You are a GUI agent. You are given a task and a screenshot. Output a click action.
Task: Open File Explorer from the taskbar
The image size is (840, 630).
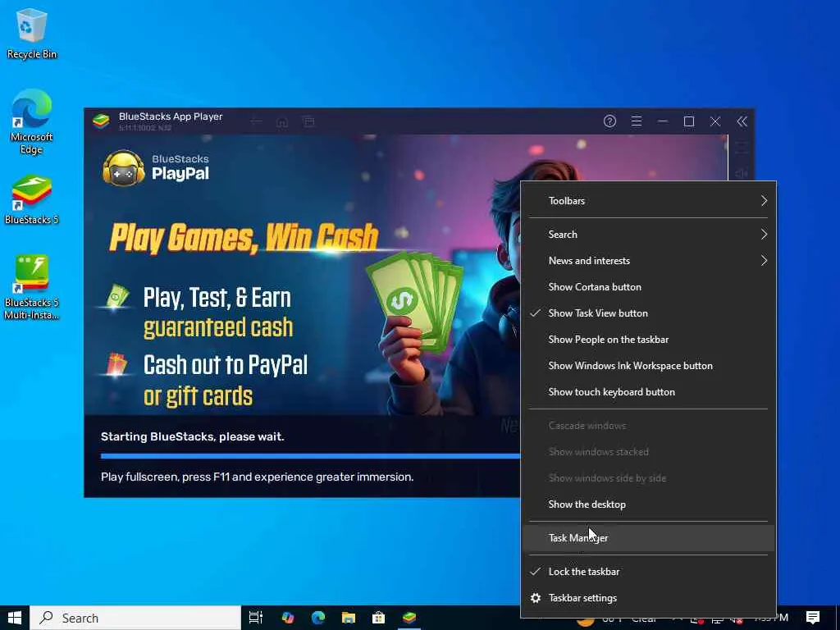tap(349, 618)
